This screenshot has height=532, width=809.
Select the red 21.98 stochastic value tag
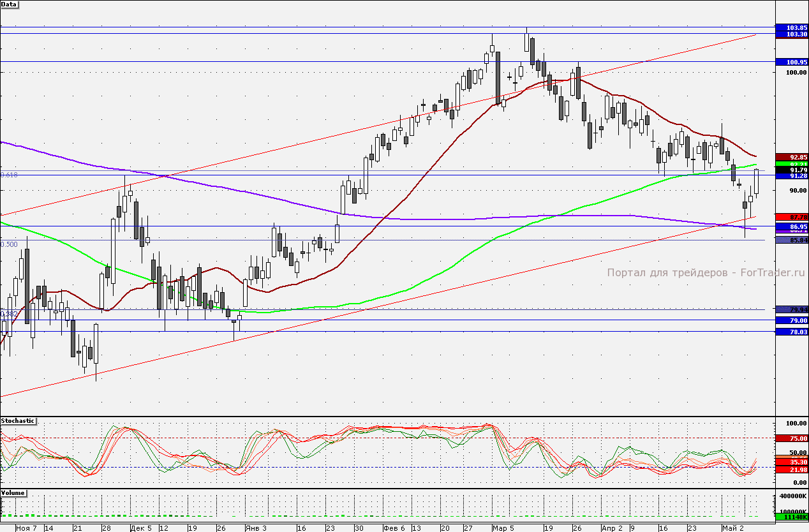point(791,469)
